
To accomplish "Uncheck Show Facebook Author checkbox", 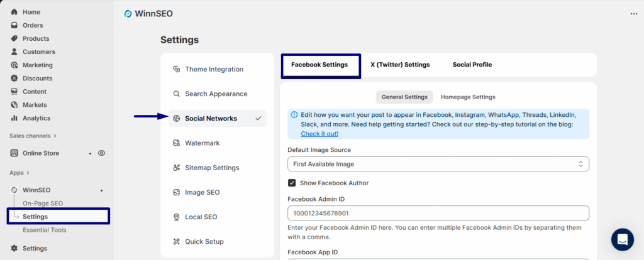I will [292, 183].
